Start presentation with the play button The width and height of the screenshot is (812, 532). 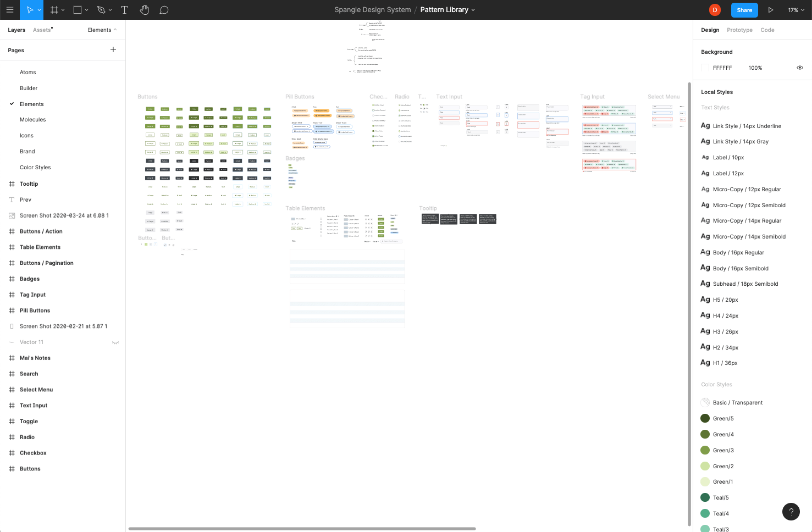coord(771,9)
